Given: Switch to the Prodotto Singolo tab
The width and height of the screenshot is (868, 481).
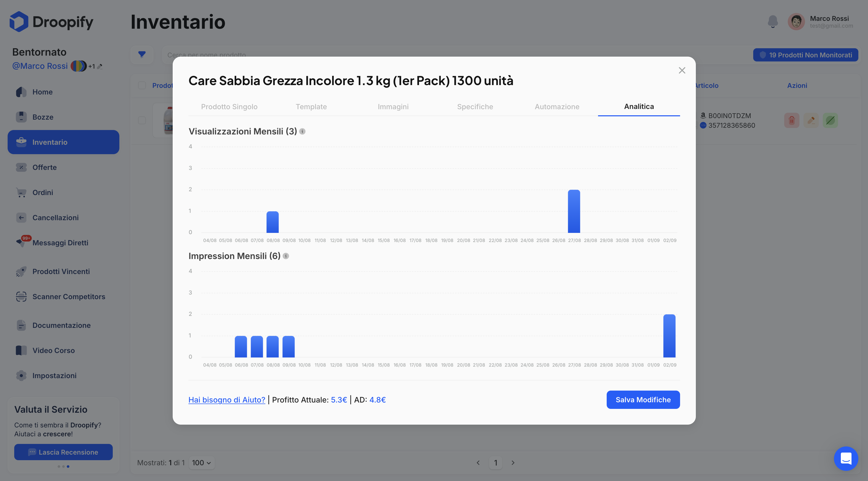Looking at the screenshot, I should [x=229, y=106].
